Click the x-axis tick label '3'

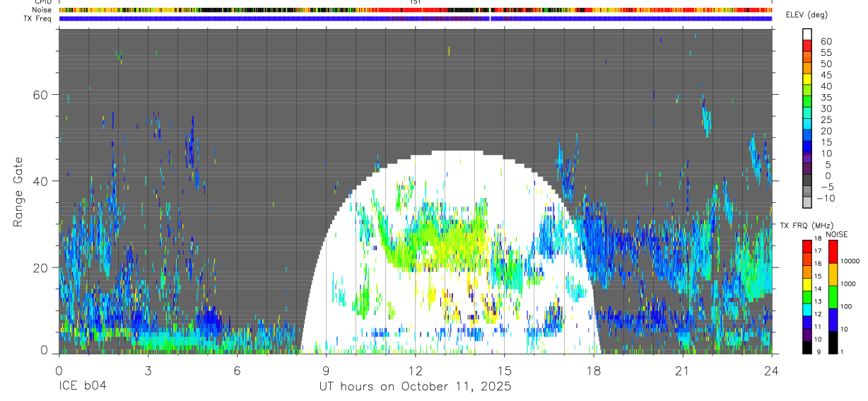pos(148,371)
